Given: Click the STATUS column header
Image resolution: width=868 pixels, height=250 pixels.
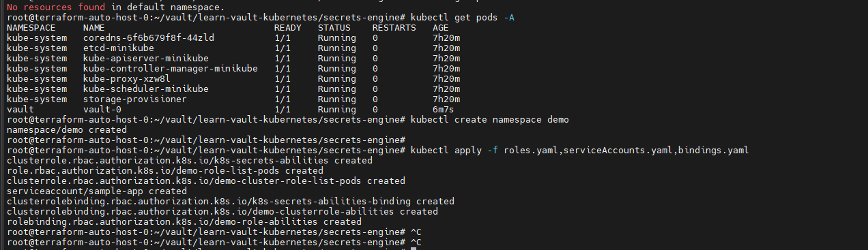Looking at the screenshot, I should (x=334, y=27).
